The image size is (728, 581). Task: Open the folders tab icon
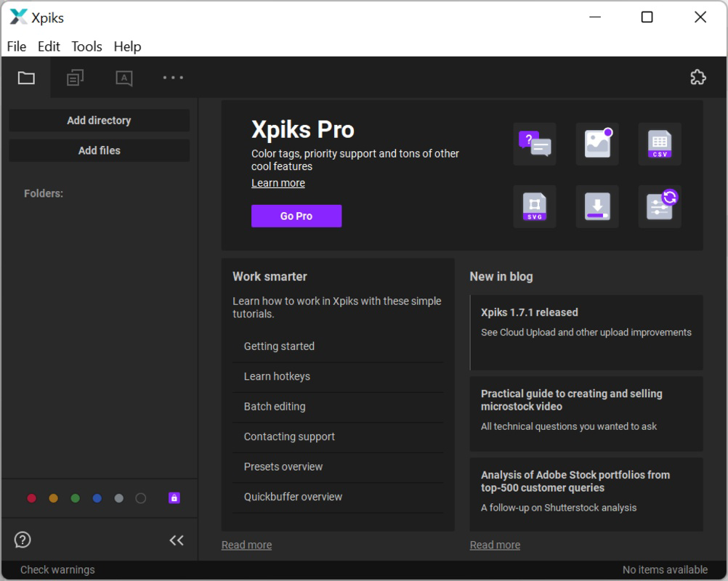(x=26, y=78)
